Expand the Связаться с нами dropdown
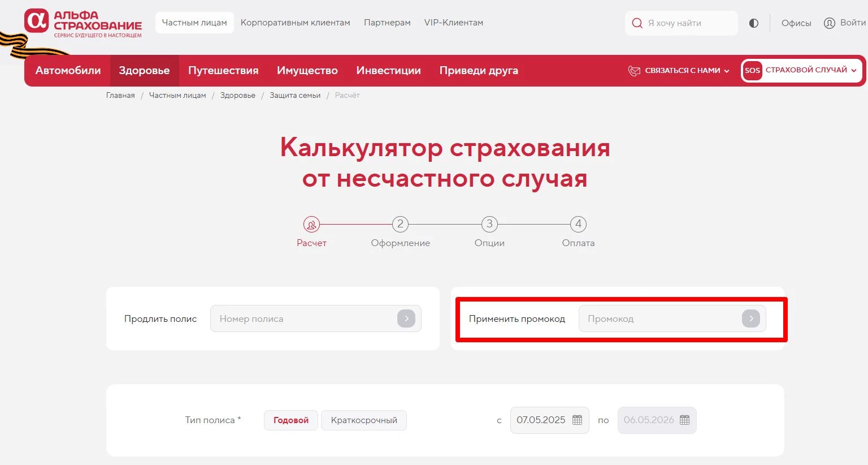 point(726,71)
